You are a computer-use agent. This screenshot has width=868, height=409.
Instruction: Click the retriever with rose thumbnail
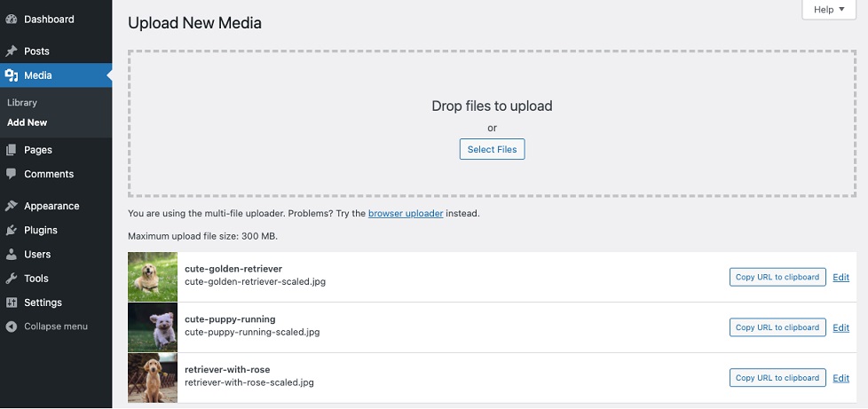[x=153, y=377]
